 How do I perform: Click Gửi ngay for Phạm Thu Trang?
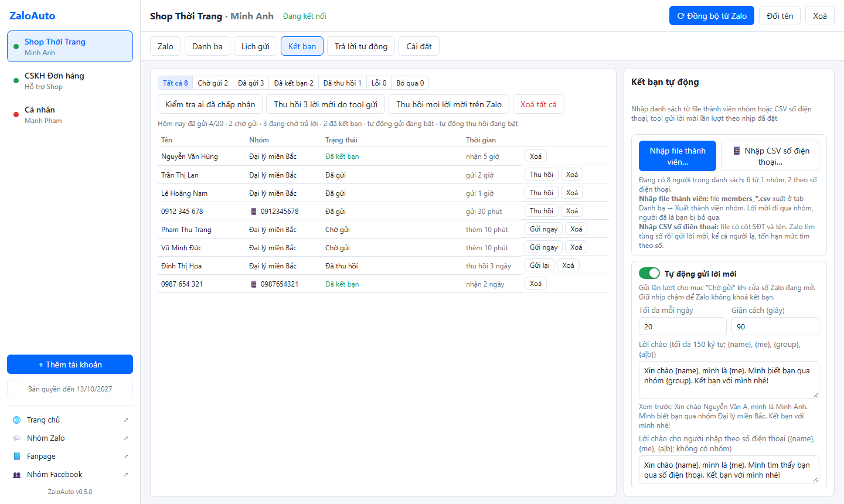[x=544, y=229]
